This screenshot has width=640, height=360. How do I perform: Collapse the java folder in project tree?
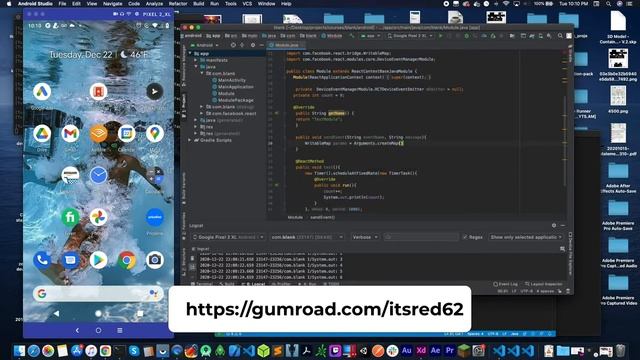(x=196, y=67)
